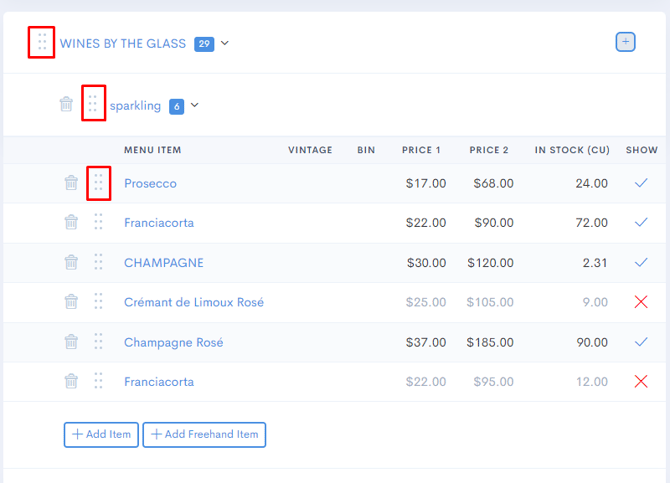Click the Add Item button
Screen dimensions: 670x483
point(101,434)
